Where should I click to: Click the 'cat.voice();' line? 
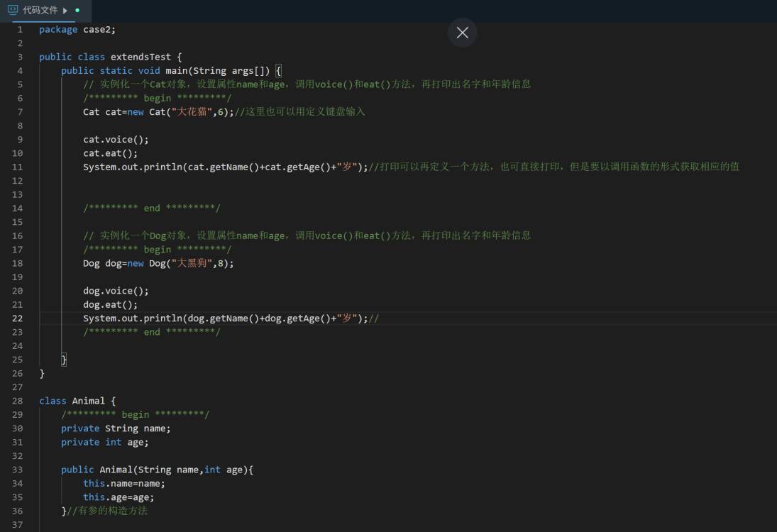pyautogui.click(x=116, y=140)
